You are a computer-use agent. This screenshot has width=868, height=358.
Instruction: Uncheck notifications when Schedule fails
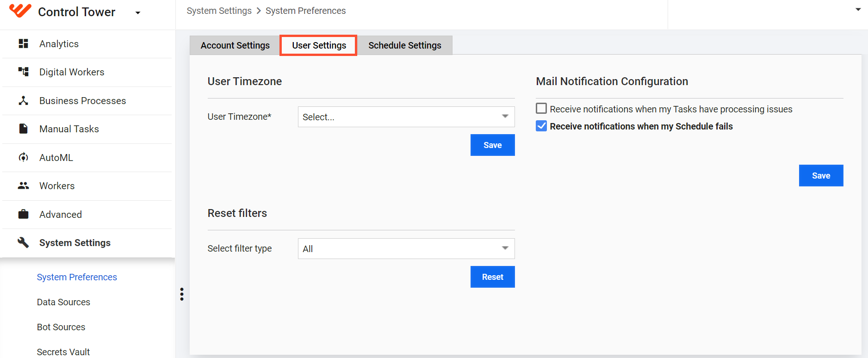point(541,126)
